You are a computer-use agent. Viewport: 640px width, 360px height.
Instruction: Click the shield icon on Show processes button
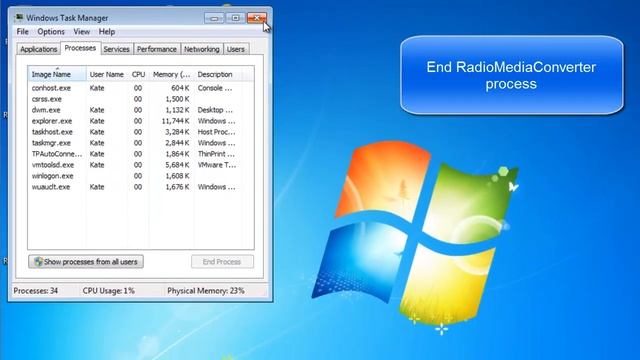point(38,262)
